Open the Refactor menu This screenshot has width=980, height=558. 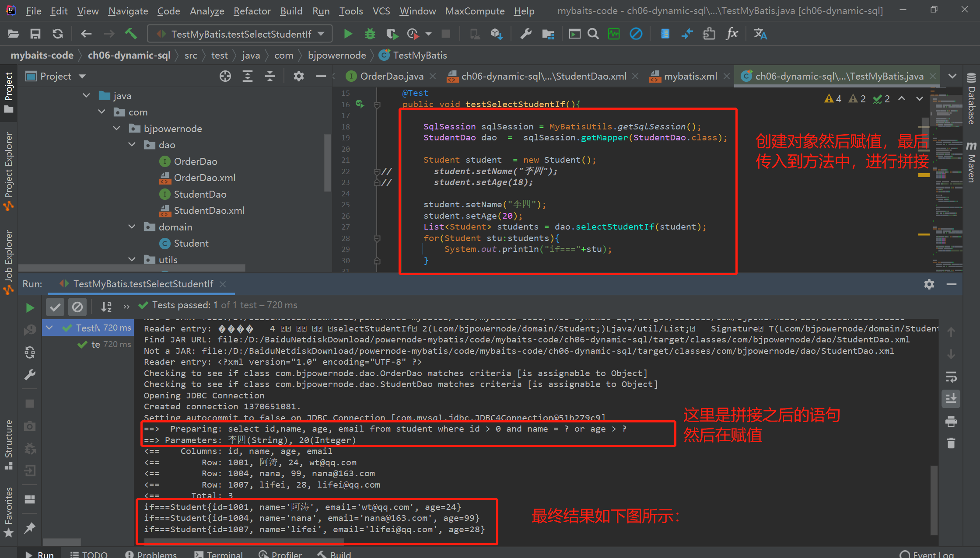pos(252,11)
